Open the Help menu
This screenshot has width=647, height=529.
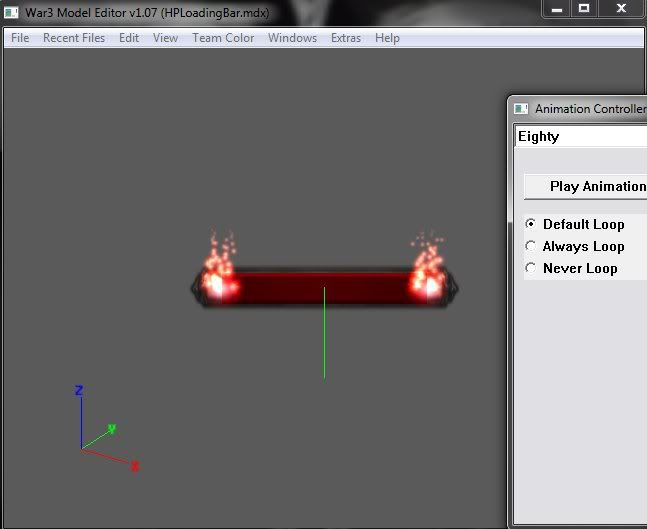tap(387, 38)
